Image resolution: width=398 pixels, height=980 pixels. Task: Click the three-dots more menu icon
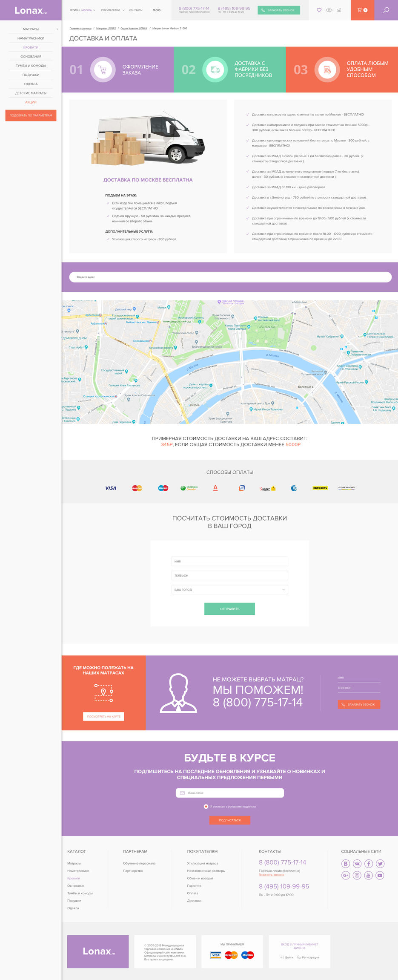157,10
